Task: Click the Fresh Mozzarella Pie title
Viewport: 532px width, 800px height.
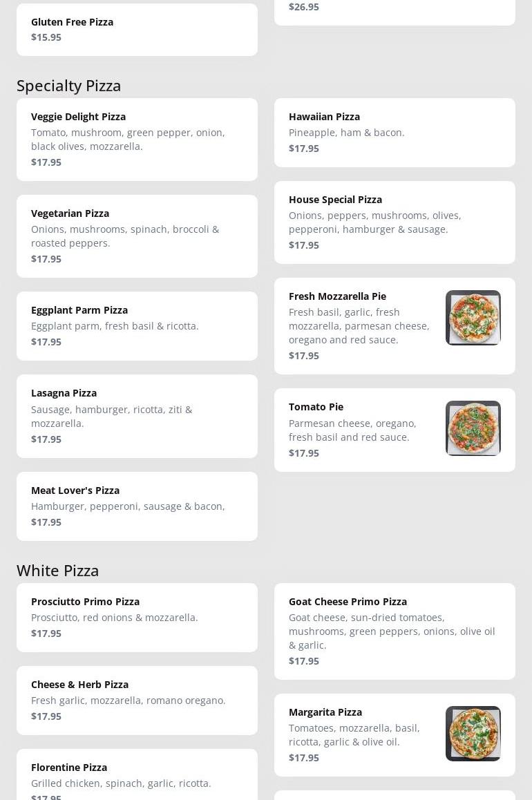Action: [337, 296]
